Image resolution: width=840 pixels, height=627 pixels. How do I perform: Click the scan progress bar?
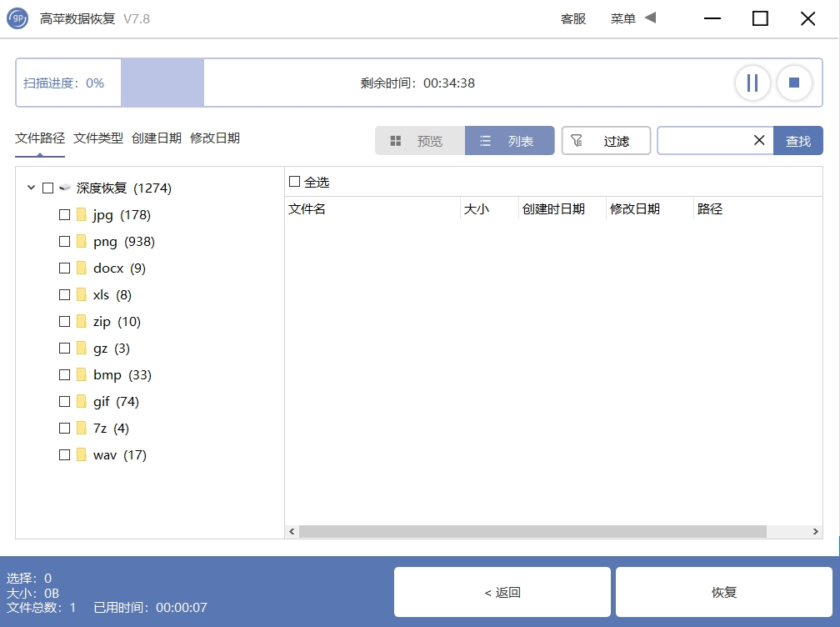[162, 83]
